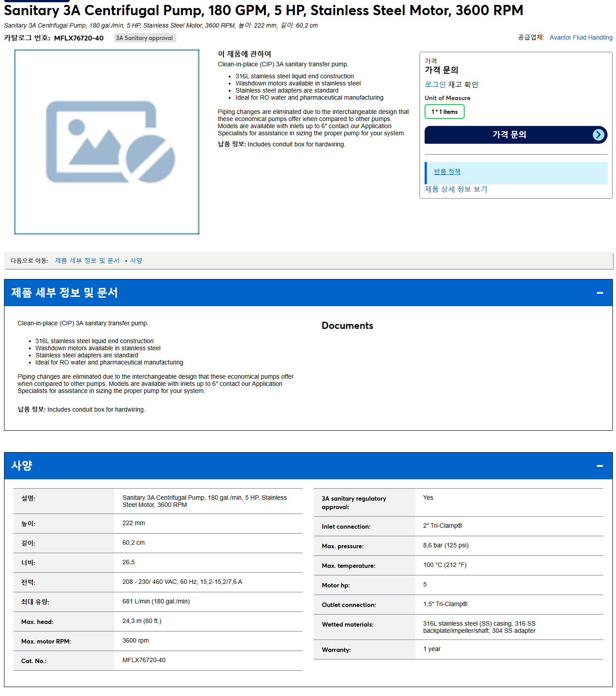View 제품 상세 정보 보기 link
The image size is (616, 696).
[x=456, y=189]
